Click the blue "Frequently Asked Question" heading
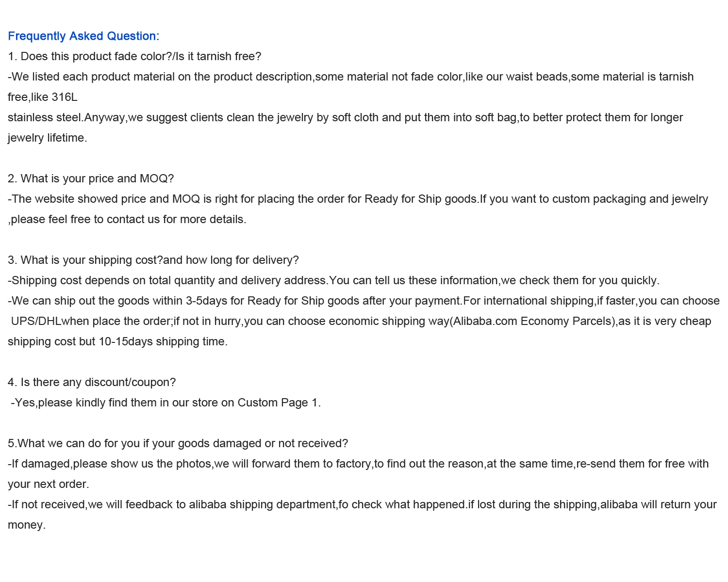 (x=83, y=36)
